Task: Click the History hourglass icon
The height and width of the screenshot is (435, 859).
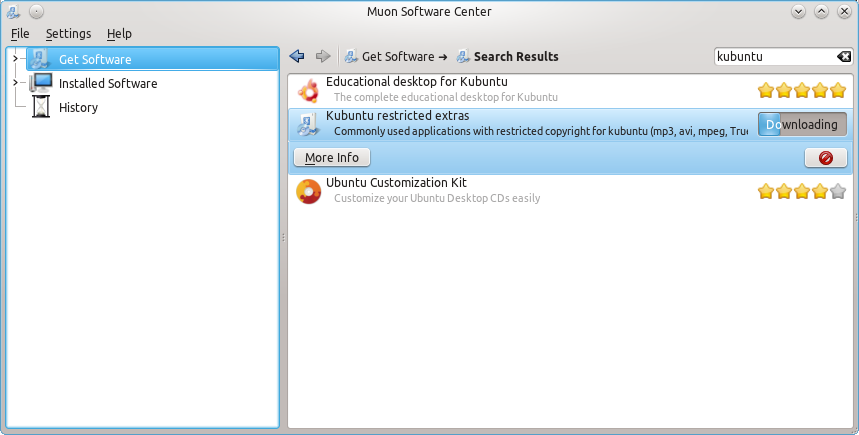Action: (x=41, y=107)
